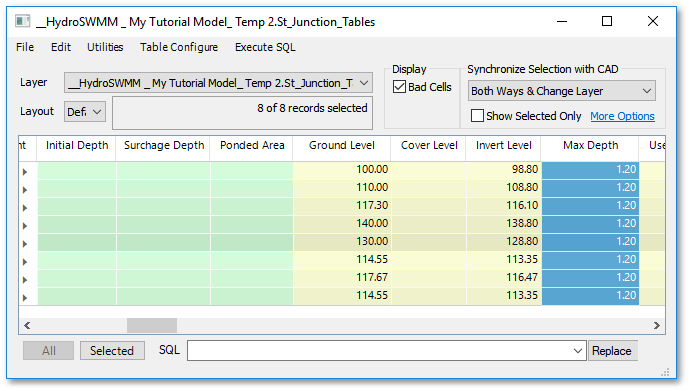Click Cover Level cell in 130.00 row
The height and width of the screenshot is (391, 689).
click(x=429, y=243)
